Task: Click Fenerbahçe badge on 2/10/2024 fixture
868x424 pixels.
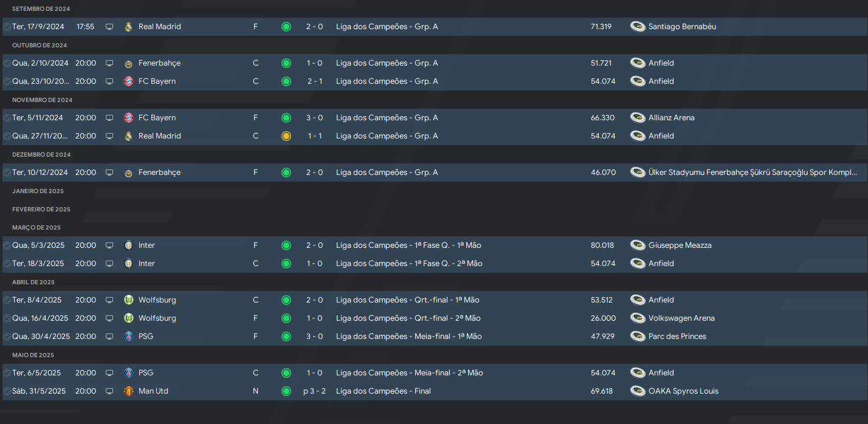Action: pyautogui.click(x=128, y=63)
